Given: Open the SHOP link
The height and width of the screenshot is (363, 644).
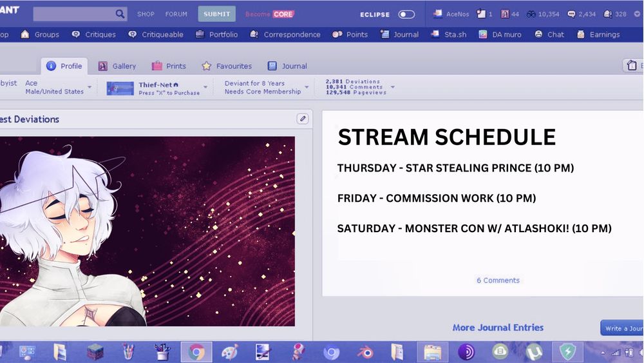Looking at the screenshot, I should pyautogui.click(x=146, y=14).
